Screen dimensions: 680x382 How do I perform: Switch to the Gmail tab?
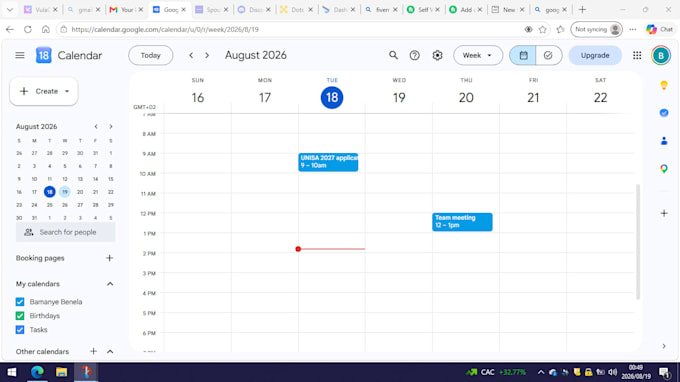[x=126, y=10]
